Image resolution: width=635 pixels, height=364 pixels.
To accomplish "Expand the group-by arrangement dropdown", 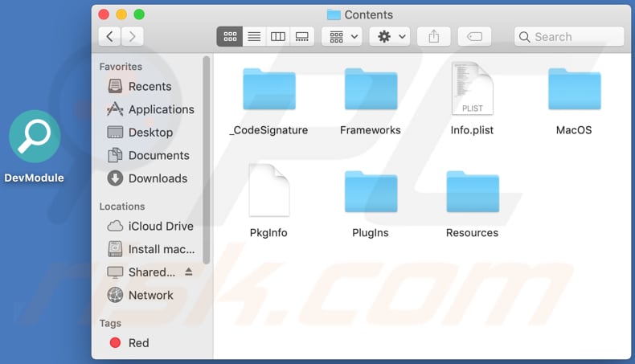I will (342, 37).
